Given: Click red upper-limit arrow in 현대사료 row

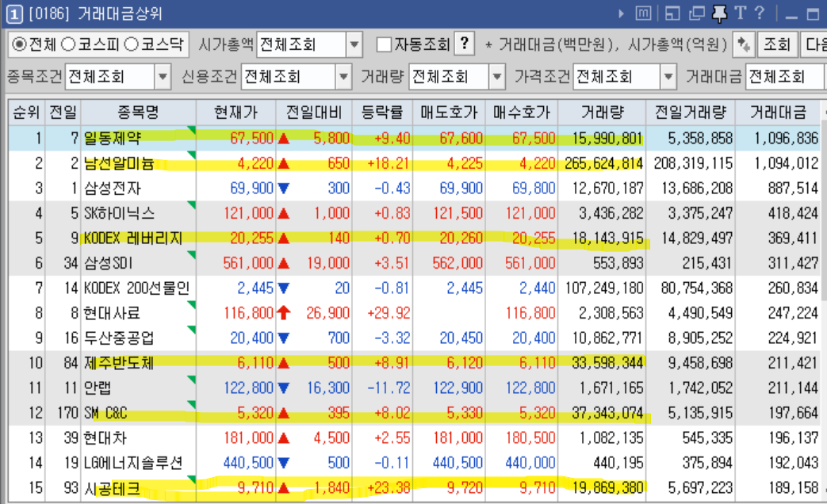Looking at the screenshot, I should coord(283,313).
